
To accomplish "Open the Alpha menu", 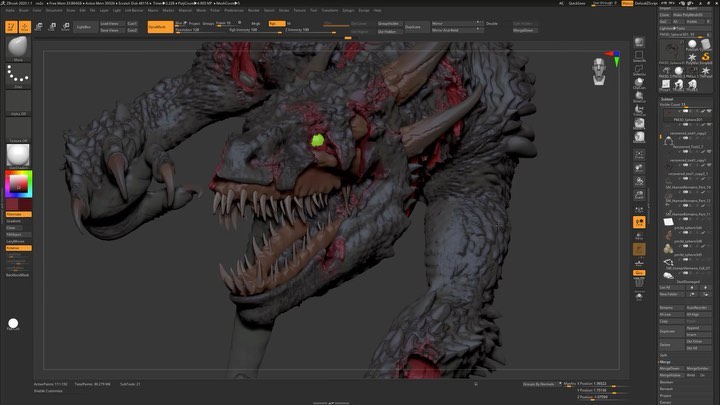I will pos(10,10).
